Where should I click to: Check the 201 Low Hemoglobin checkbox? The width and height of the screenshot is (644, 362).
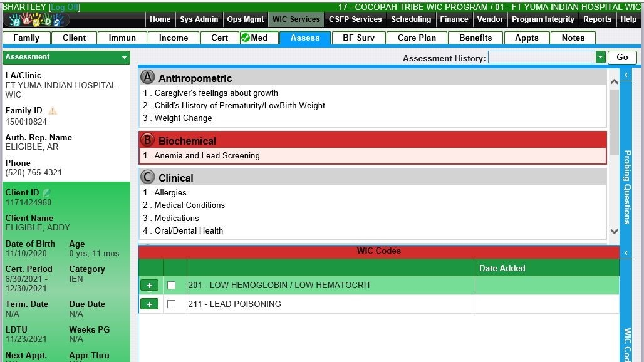[x=172, y=286]
